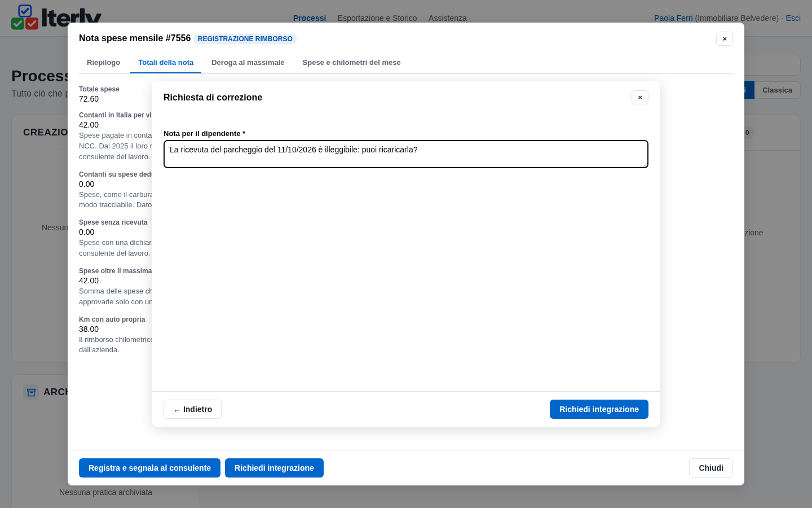Screen dimensions: 812x508
Task: Select the Totali della nota tab
Action: pos(166,63)
